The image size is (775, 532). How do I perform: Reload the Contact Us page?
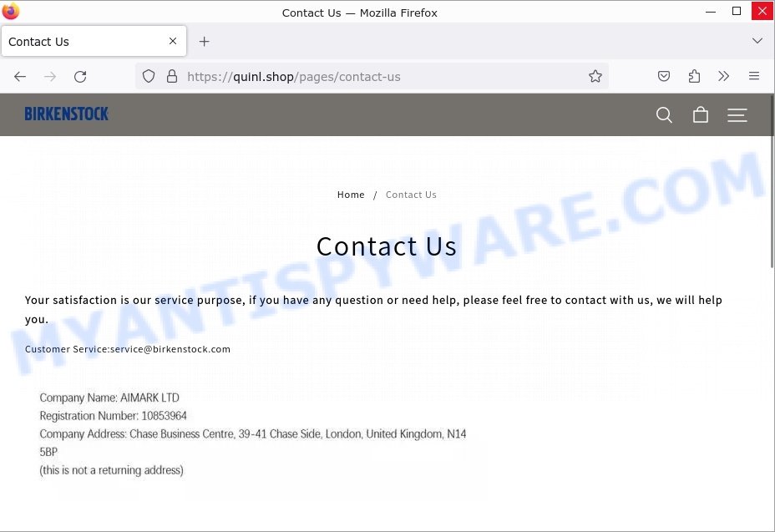click(80, 77)
